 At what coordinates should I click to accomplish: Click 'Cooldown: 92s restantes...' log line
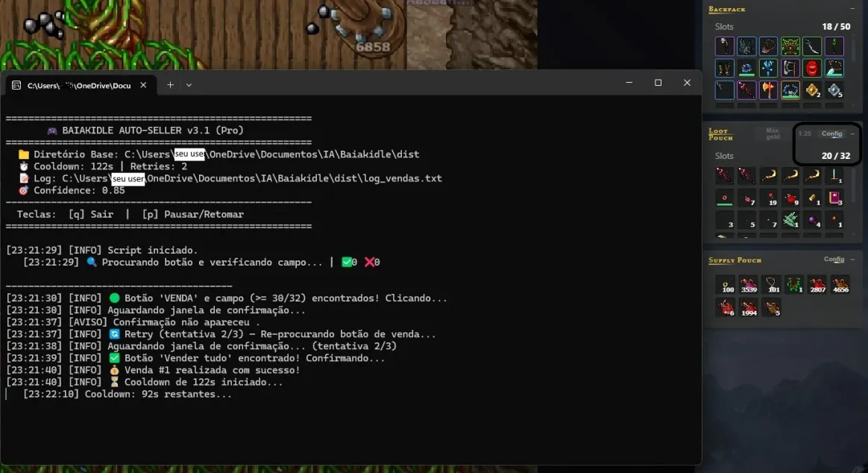pos(128,395)
